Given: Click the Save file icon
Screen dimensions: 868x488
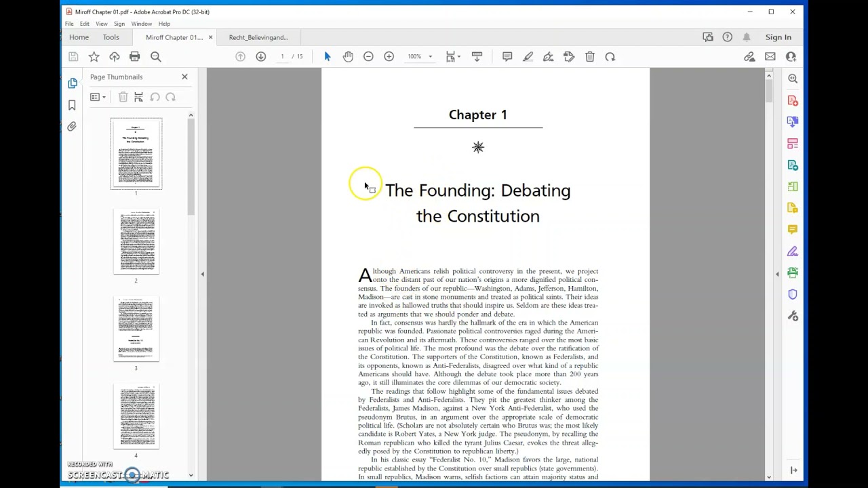Looking at the screenshot, I should [x=73, y=57].
